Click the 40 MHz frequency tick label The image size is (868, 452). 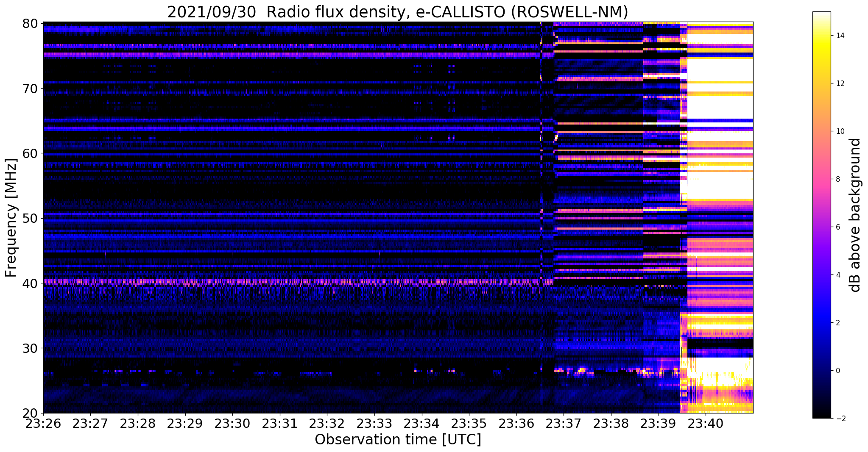point(29,283)
